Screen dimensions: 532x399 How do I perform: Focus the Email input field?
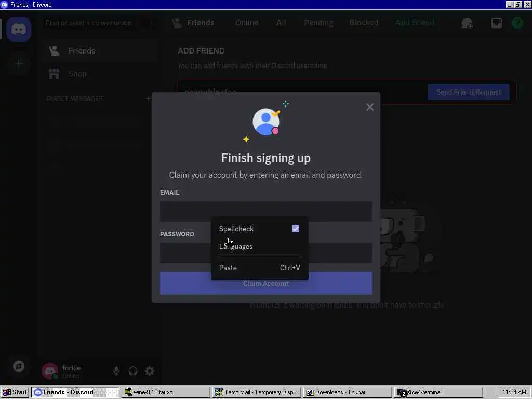(x=266, y=211)
